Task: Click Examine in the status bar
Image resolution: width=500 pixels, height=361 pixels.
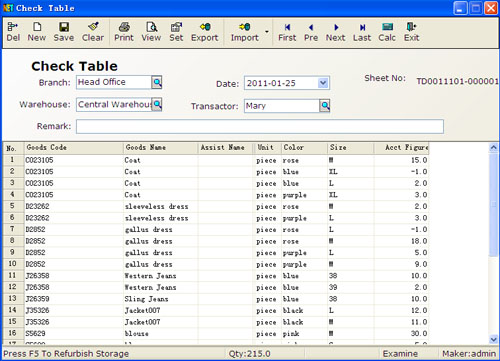Action: click(400, 354)
